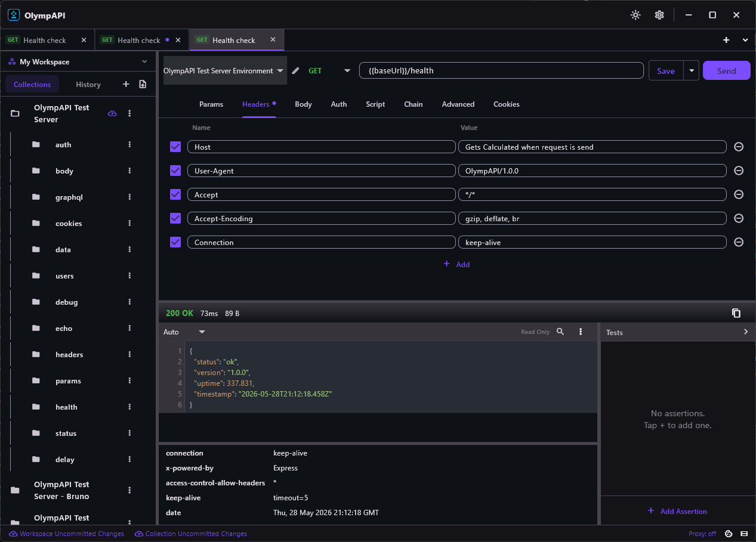756x542 pixels.
Task: Open the Chain tab
Action: pos(414,104)
